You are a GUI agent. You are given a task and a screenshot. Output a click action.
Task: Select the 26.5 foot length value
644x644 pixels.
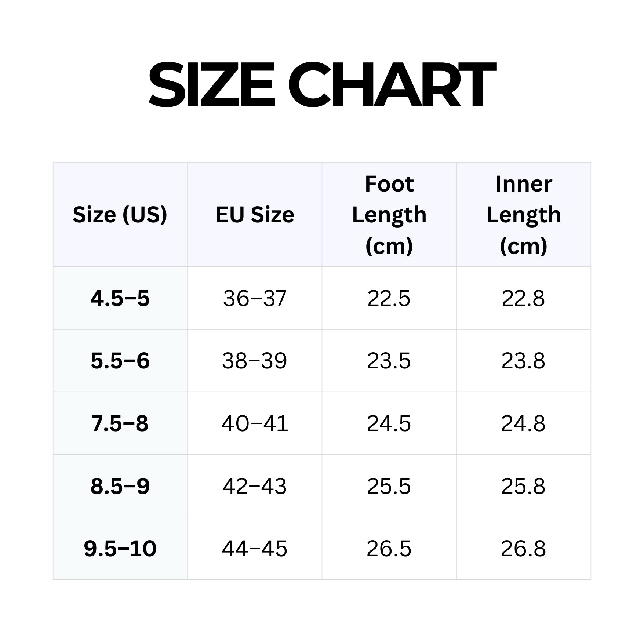[389, 549]
